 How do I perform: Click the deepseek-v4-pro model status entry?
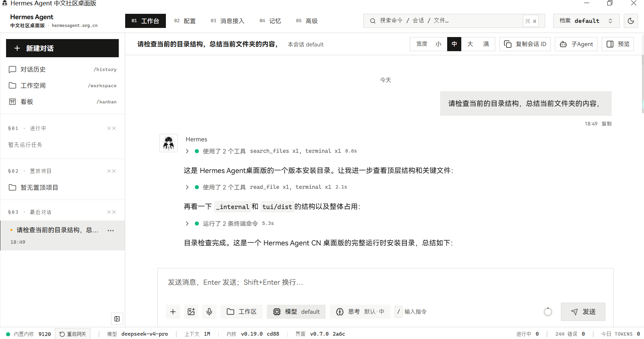(137, 334)
